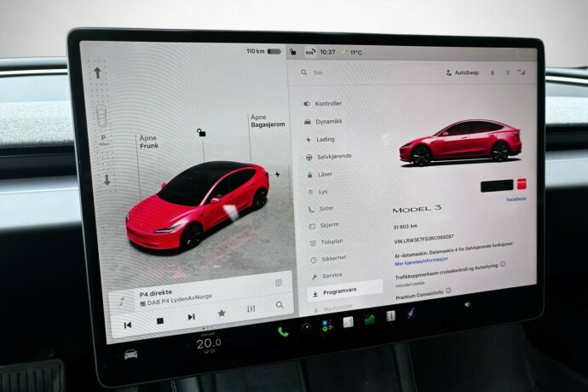Tap the charge port lightning icon

coord(277,174)
